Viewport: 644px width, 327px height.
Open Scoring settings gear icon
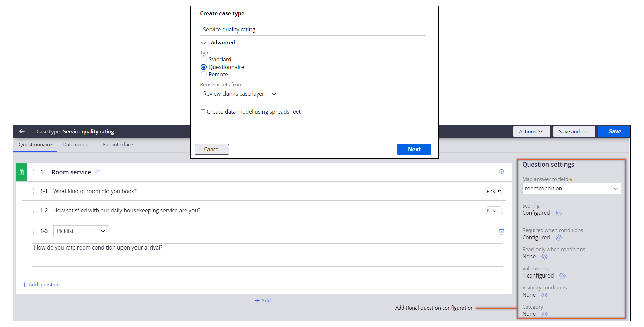point(558,213)
